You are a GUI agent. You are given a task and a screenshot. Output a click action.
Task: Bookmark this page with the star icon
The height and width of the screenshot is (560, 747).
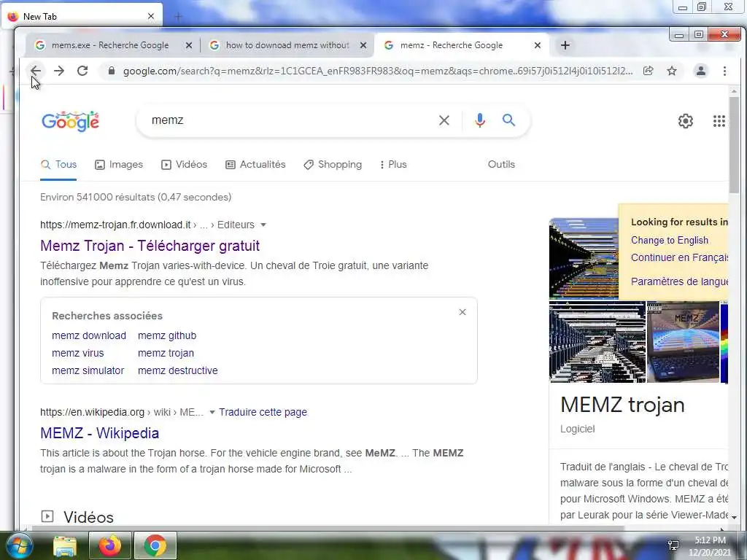pos(672,71)
